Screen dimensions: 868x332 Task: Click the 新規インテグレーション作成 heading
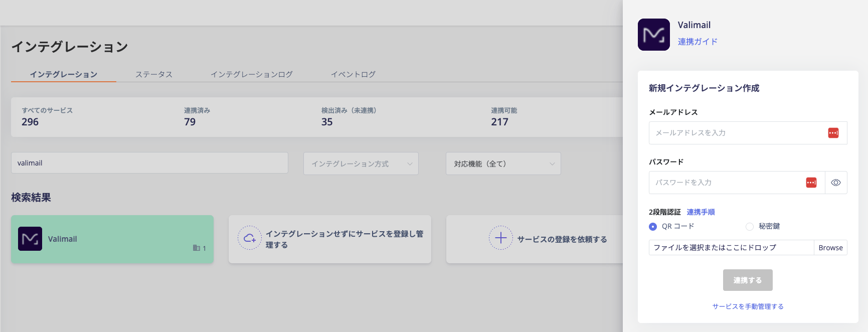(704, 88)
